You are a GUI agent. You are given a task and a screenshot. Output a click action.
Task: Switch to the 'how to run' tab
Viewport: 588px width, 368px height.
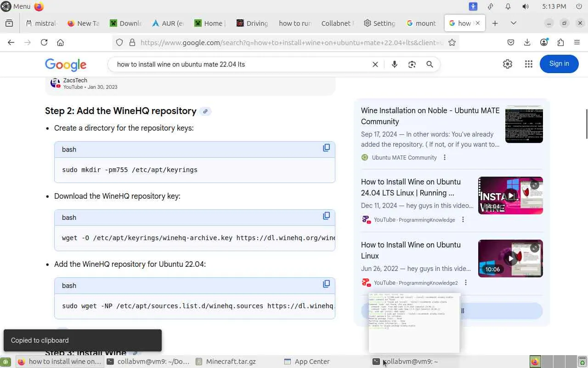point(295,23)
